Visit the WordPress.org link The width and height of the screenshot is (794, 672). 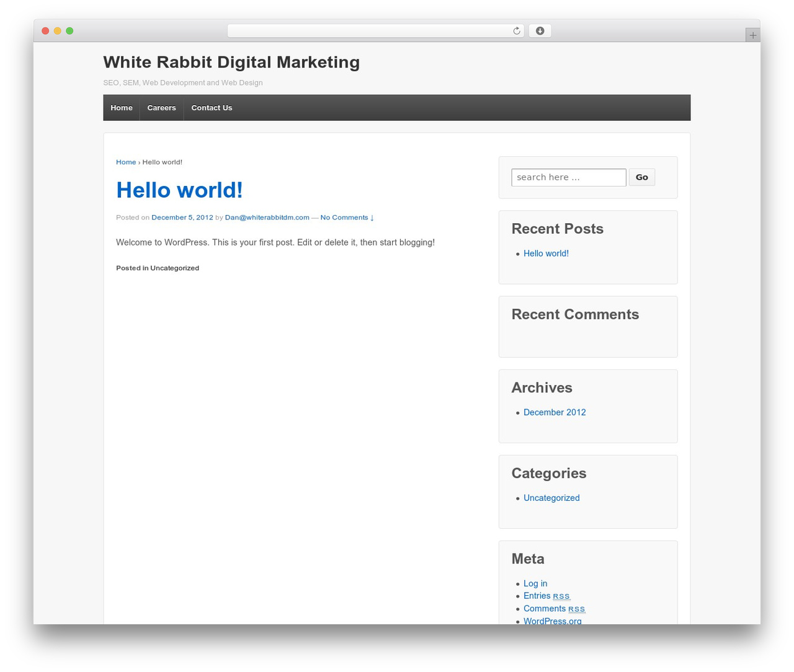pos(553,621)
